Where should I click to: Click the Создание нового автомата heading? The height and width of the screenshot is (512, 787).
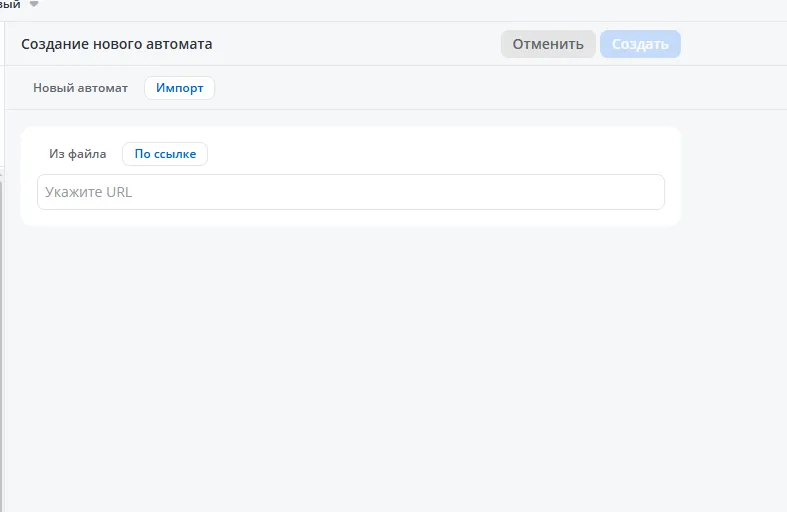click(x=116, y=44)
